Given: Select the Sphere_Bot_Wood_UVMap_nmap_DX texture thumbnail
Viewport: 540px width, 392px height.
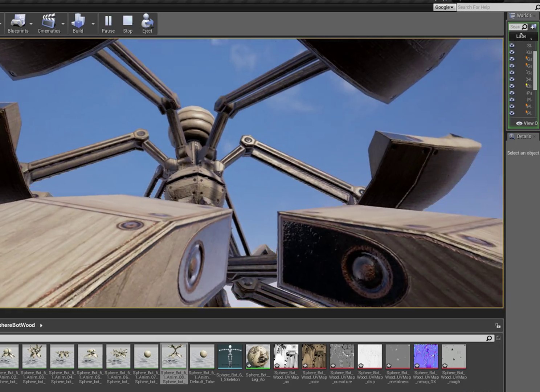Looking at the screenshot, I should point(426,356).
